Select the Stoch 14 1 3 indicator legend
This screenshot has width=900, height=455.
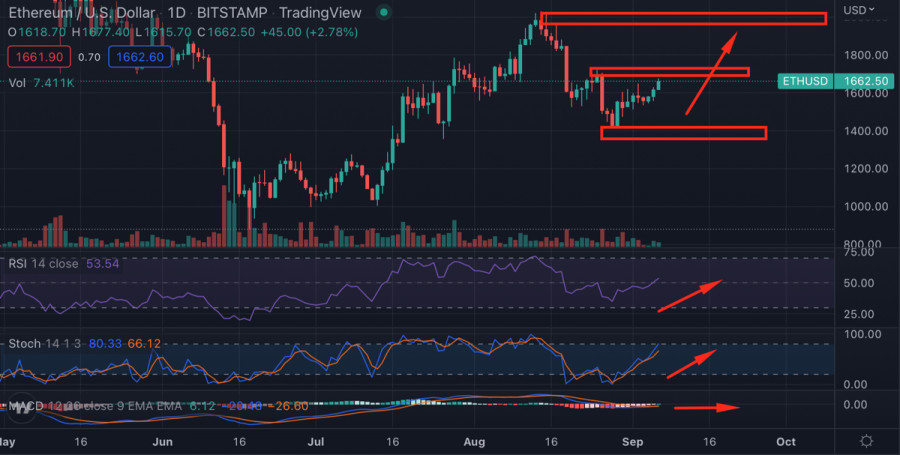[45, 344]
